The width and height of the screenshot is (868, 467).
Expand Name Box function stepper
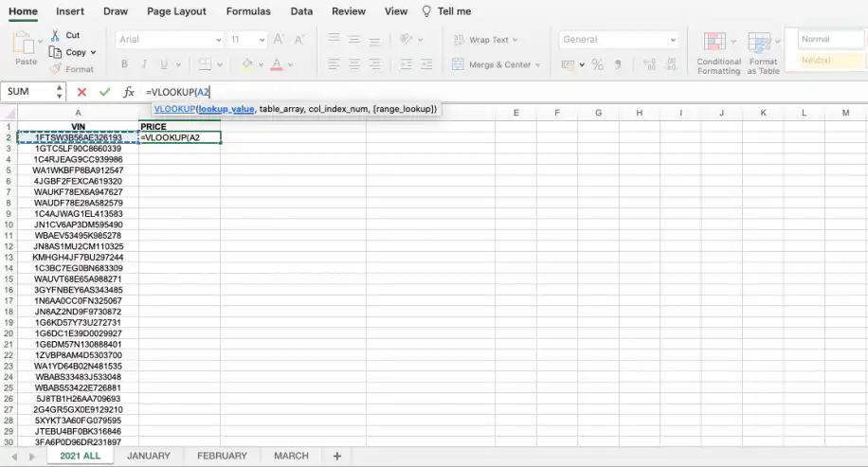[60, 92]
